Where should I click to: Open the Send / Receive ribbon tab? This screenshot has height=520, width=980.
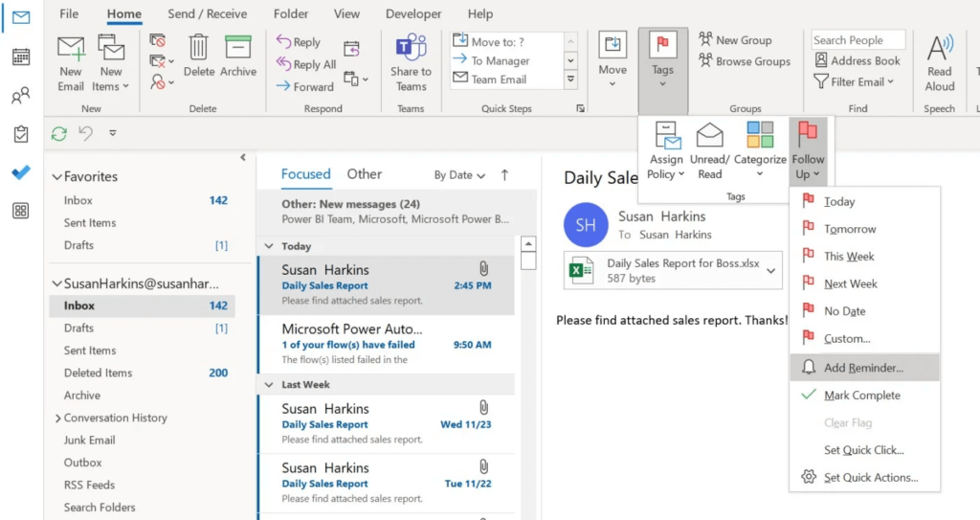tap(208, 14)
